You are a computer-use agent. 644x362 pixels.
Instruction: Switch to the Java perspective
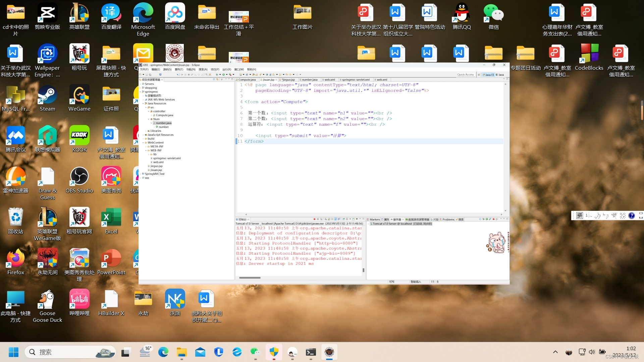pyautogui.click(x=500, y=75)
